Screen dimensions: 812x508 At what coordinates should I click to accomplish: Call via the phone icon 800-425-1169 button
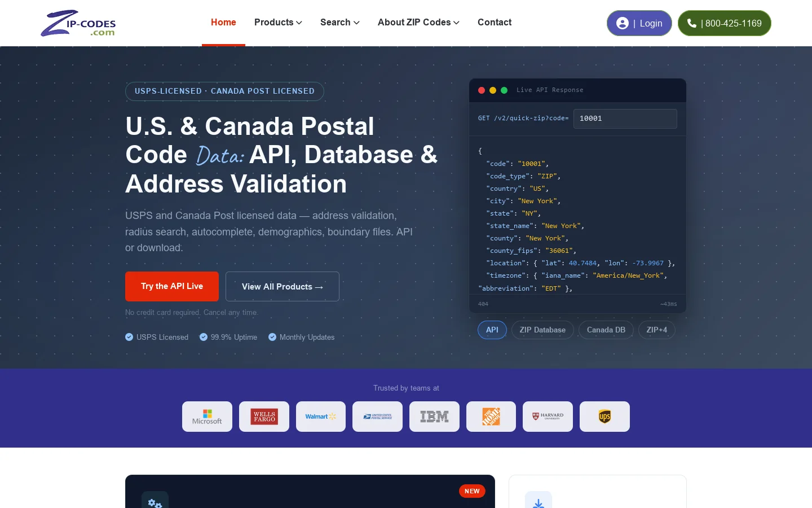(x=725, y=23)
